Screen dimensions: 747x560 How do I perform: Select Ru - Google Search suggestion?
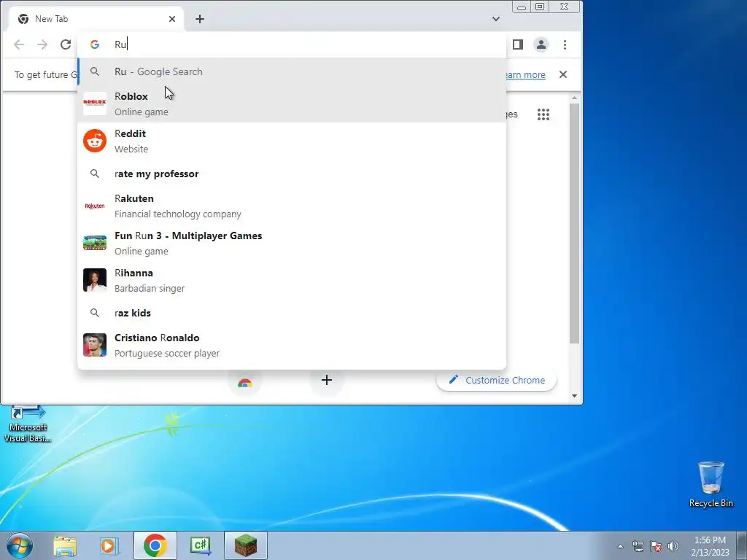click(x=292, y=71)
